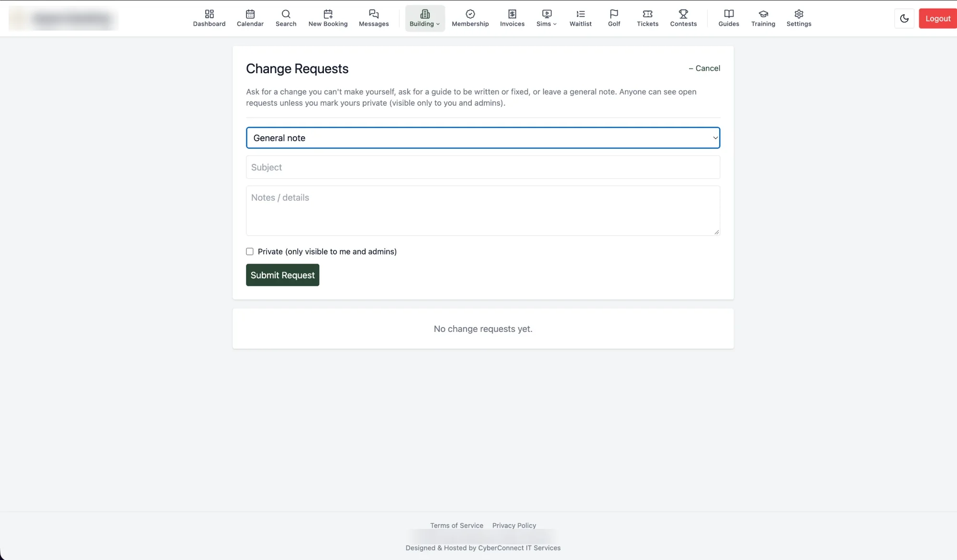Focus the Subject input field
957x560 pixels.
483,167
